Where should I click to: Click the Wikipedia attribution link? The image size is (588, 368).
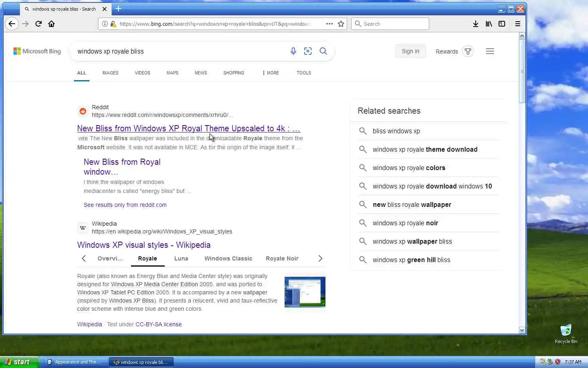[89, 324]
